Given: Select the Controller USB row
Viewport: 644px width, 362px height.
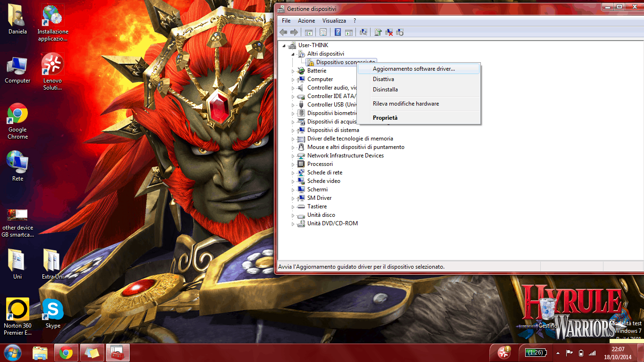Looking at the screenshot, I should 331,105.
